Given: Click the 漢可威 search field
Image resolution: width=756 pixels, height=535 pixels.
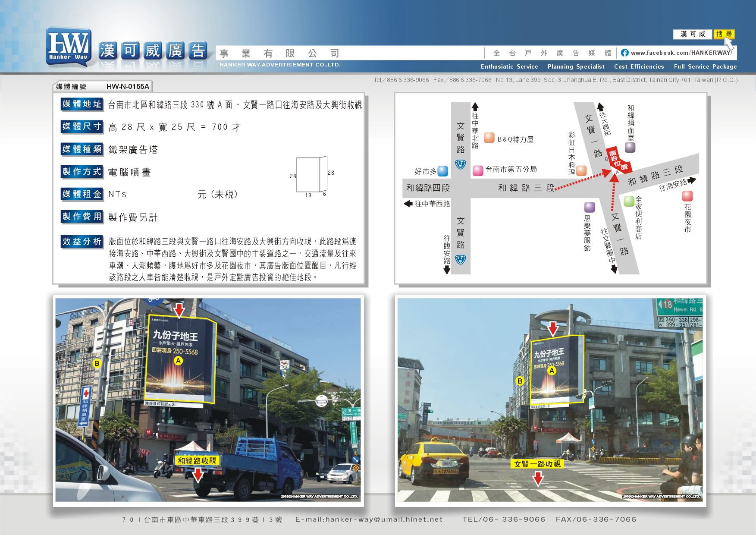Looking at the screenshot, I should (693, 34).
